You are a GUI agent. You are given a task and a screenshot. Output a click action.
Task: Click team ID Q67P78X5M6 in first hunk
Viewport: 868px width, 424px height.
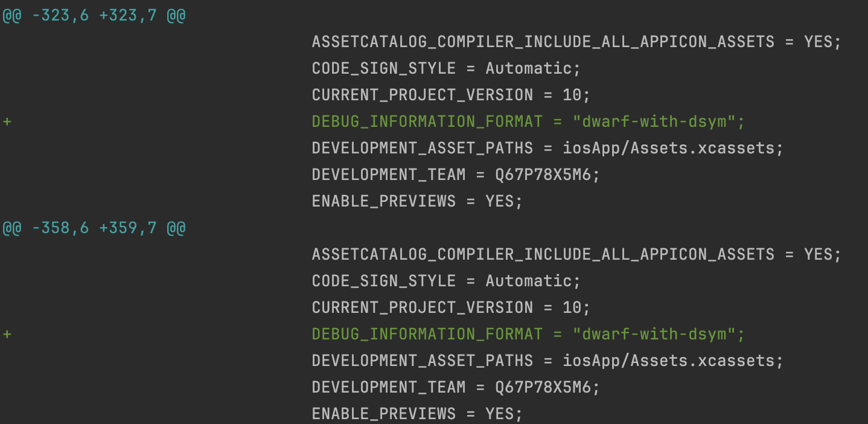coord(543,175)
